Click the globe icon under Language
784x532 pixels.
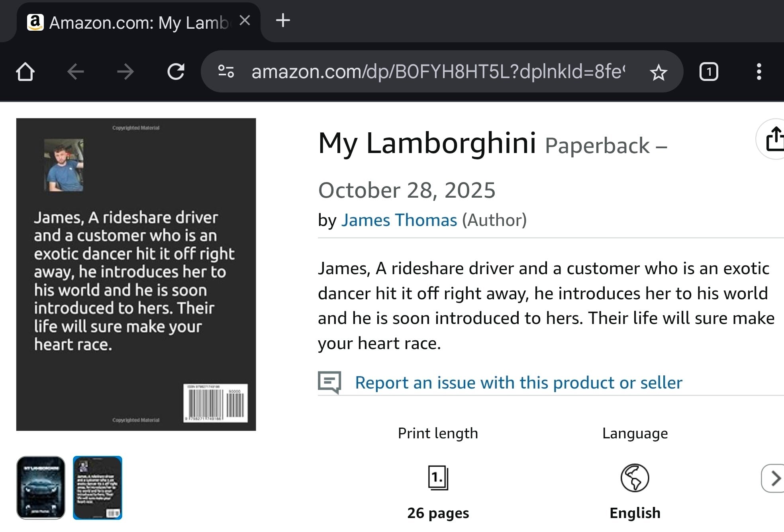tap(634, 478)
